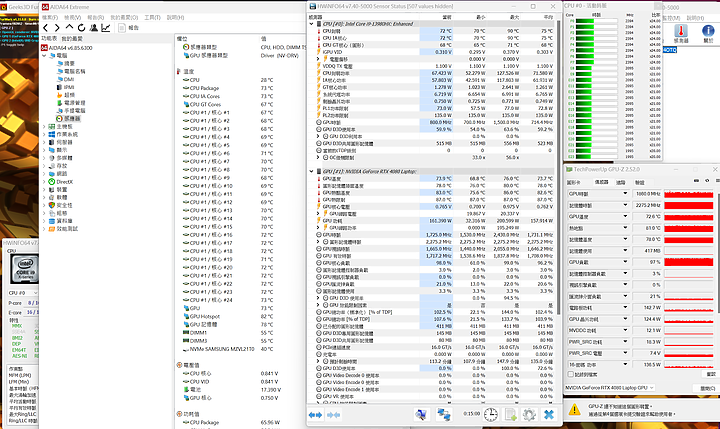Click AIDA64 Up level arrow
The width and height of the screenshot is (720, 429).
point(69,28)
